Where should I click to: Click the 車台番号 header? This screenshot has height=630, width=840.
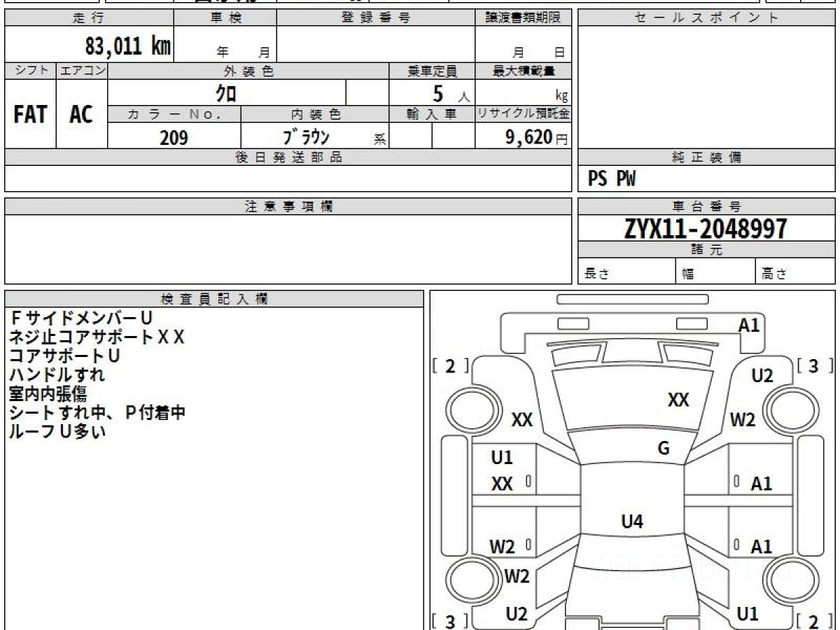coord(706,206)
